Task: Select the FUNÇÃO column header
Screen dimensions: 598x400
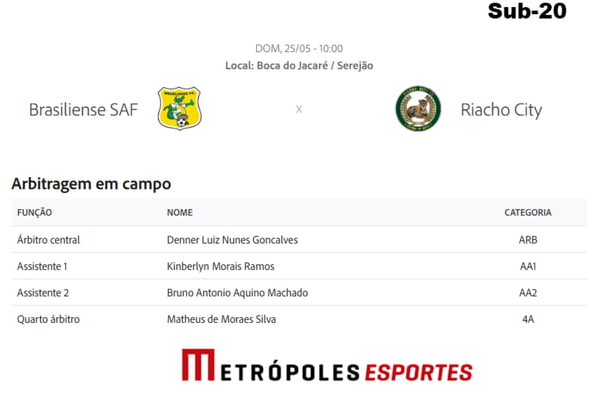Action: 34,212
